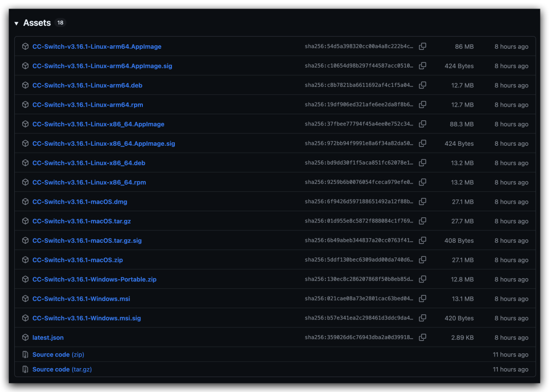Click the Assets heading text

(x=37, y=23)
